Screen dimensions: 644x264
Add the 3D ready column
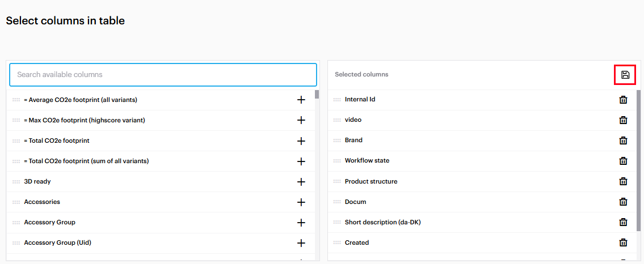pyautogui.click(x=301, y=182)
